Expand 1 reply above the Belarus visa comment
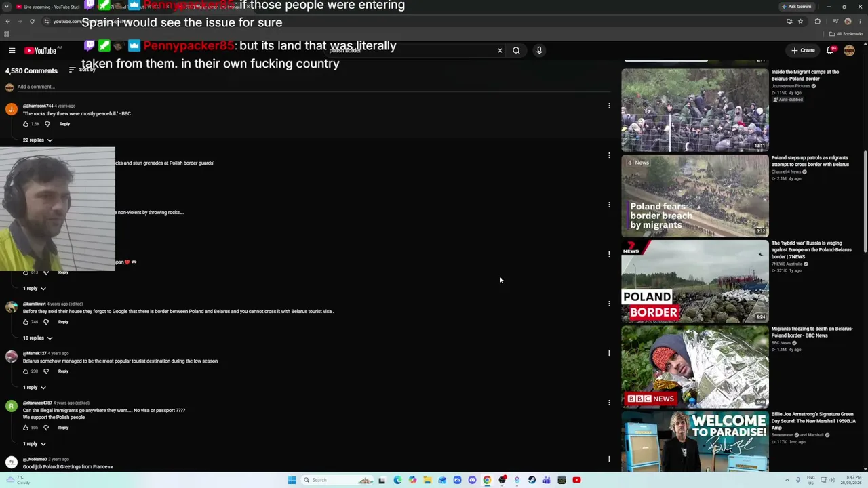The height and width of the screenshot is (488, 868). pos(34,289)
